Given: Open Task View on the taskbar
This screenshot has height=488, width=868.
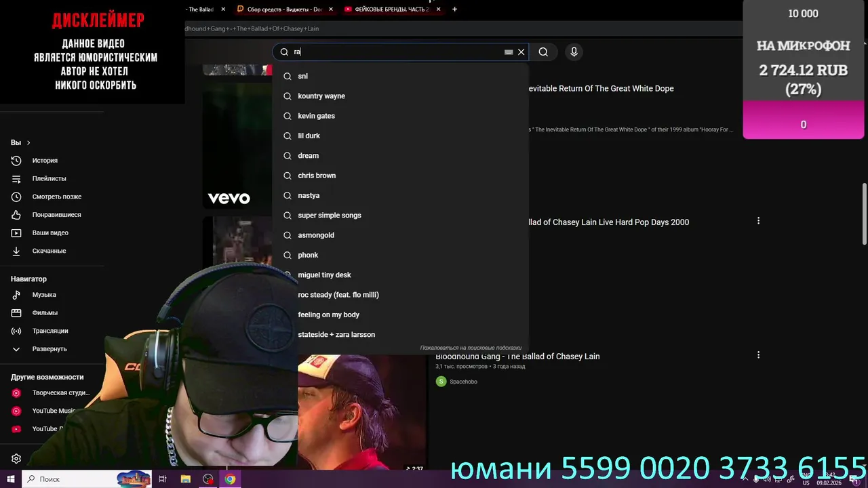Looking at the screenshot, I should point(163,479).
